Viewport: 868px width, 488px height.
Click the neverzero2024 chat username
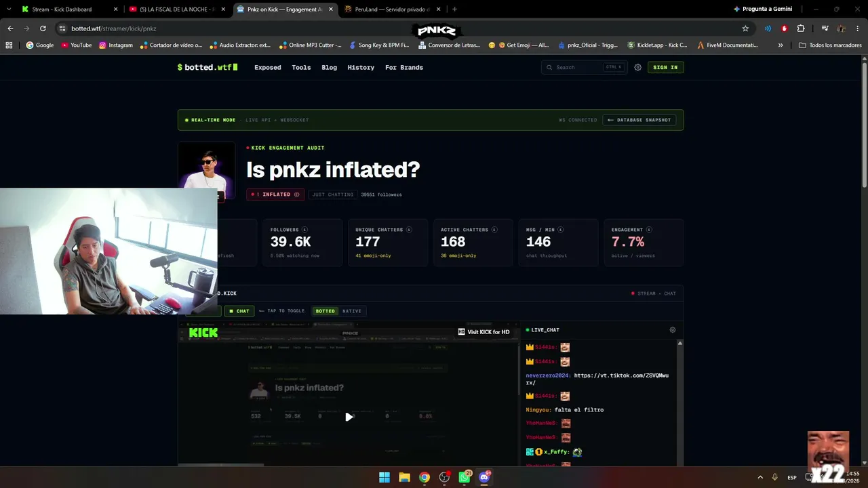(x=548, y=375)
